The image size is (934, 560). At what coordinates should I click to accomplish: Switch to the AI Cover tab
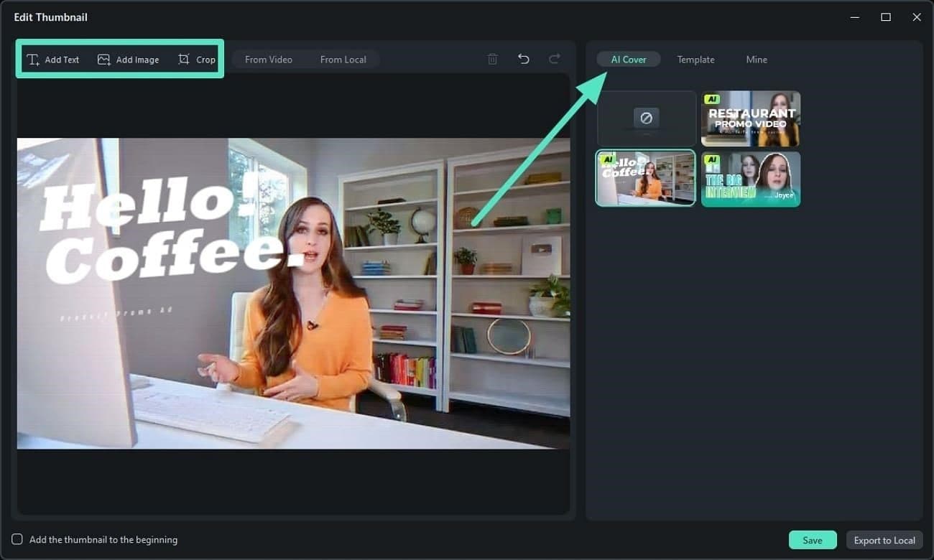tap(629, 60)
